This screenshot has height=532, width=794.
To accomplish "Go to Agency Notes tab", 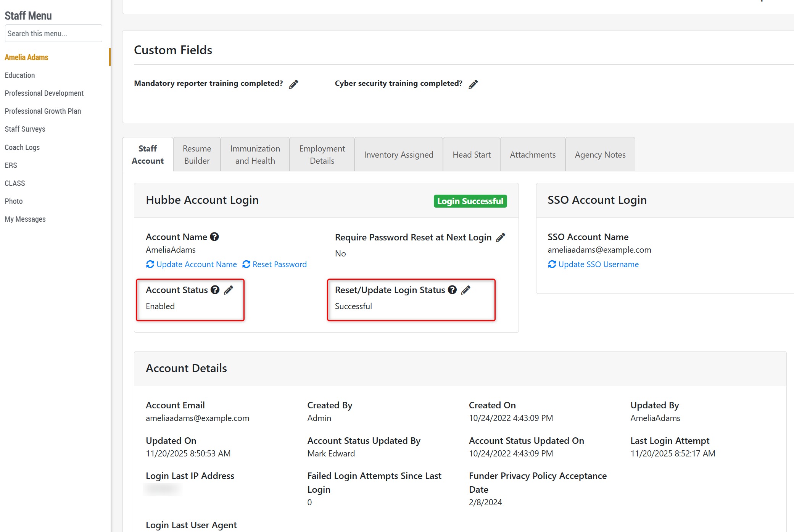I will [600, 155].
